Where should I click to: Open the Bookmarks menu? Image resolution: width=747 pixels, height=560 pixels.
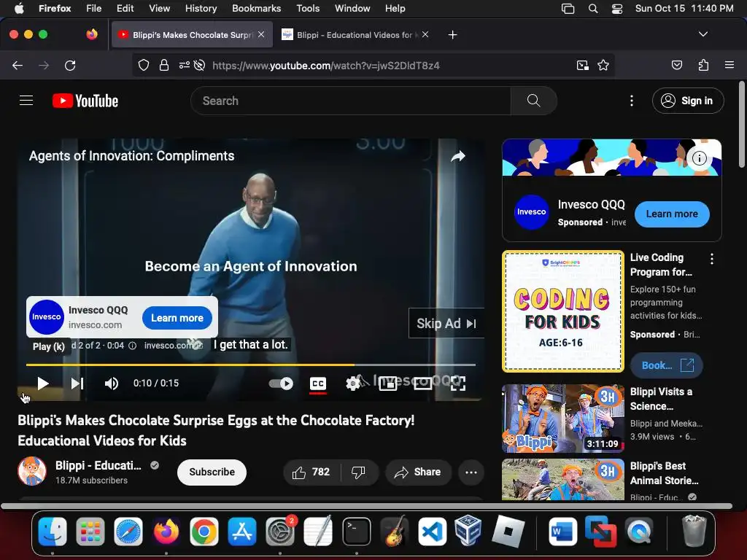256,8
